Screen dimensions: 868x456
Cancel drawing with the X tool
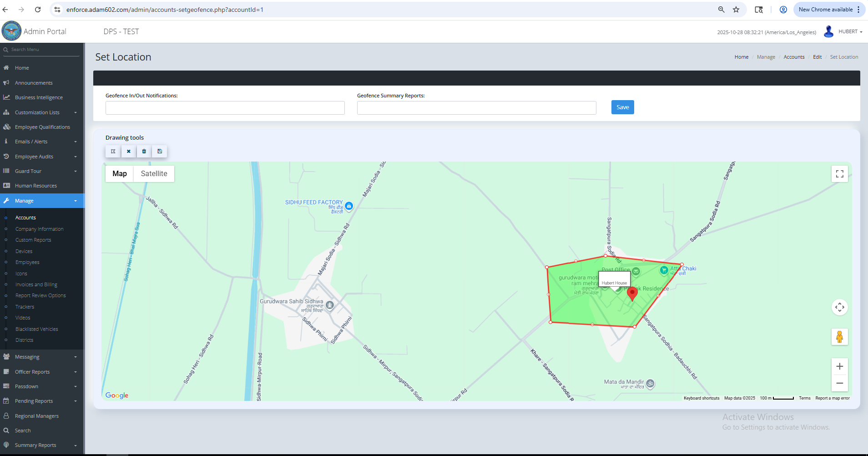pos(128,151)
